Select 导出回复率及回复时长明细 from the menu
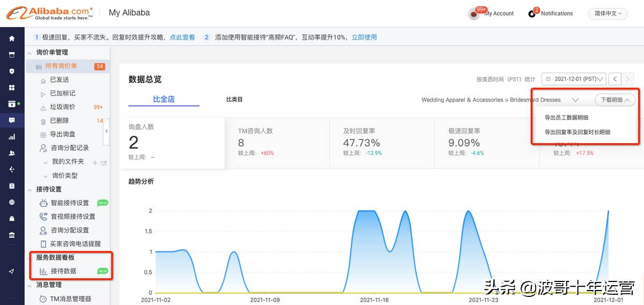 coord(577,132)
